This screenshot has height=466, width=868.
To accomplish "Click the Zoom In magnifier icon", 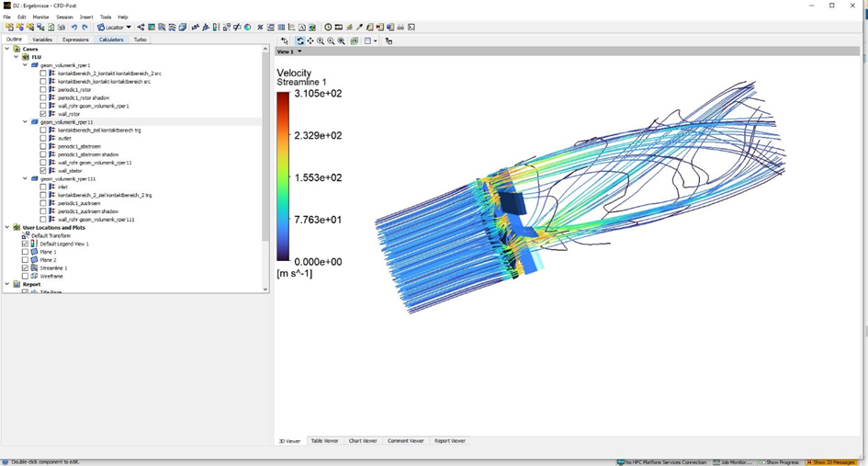I will (321, 41).
